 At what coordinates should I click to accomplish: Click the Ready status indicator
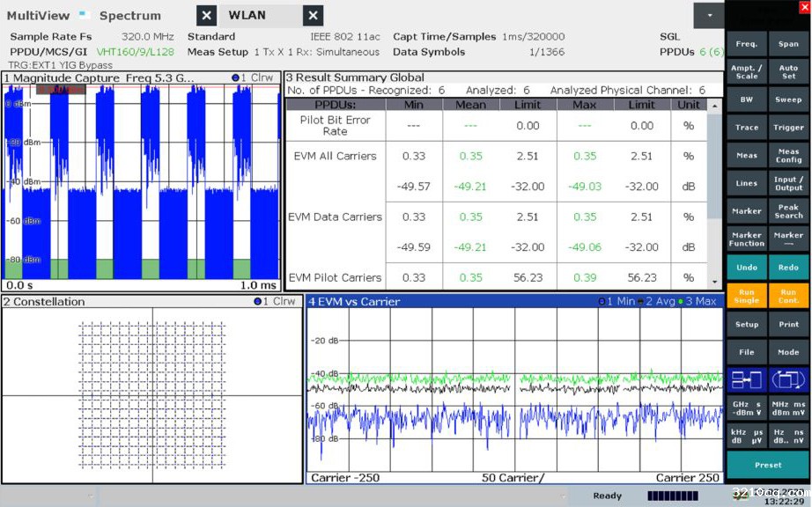coord(608,496)
